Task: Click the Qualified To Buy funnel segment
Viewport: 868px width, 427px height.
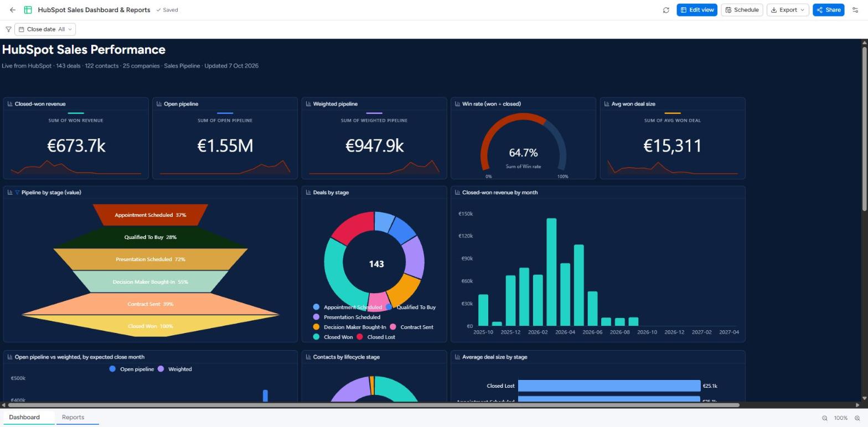Action: (x=150, y=237)
